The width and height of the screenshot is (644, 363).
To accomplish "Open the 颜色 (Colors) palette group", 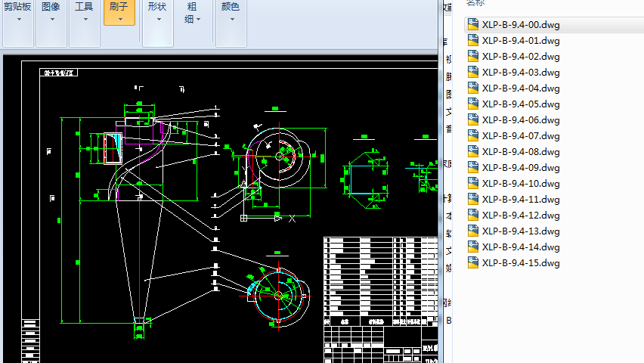I will tap(231, 14).
